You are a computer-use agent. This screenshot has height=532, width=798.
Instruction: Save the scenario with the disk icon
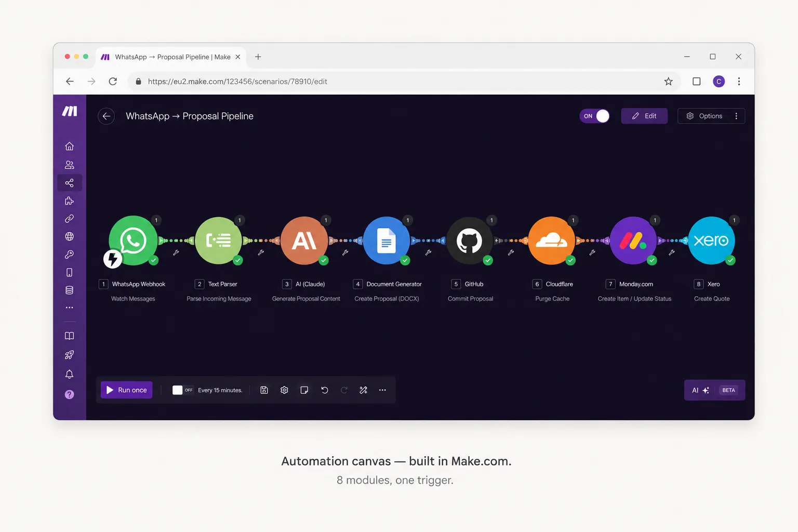pos(264,390)
